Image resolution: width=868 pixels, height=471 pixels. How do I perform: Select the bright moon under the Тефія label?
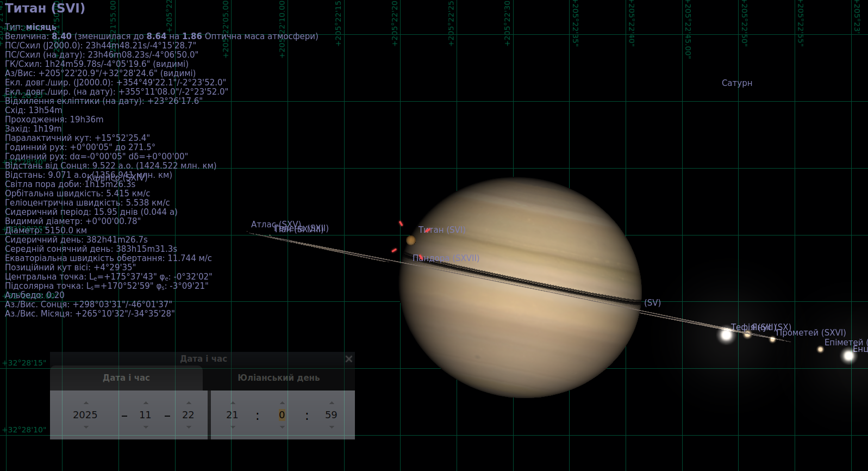(727, 335)
